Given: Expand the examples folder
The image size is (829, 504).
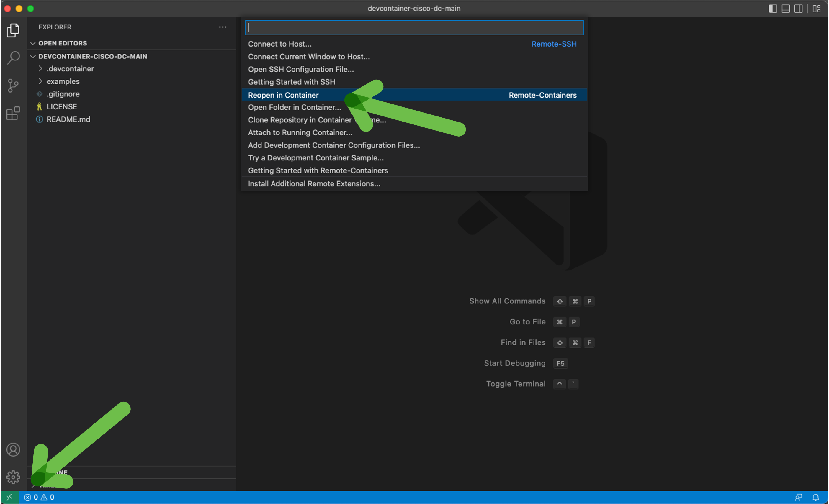Looking at the screenshot, I should tap(132, 81).
